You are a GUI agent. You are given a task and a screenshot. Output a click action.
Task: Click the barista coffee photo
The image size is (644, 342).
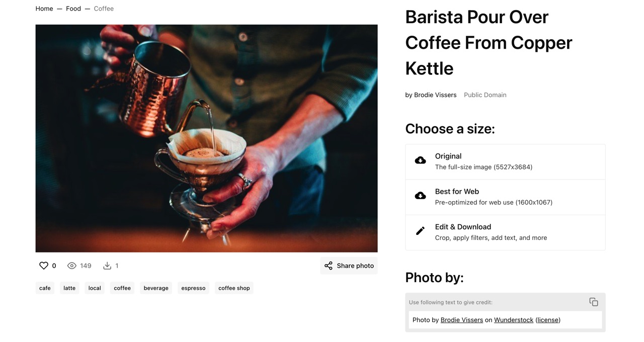tap(206, 138)
